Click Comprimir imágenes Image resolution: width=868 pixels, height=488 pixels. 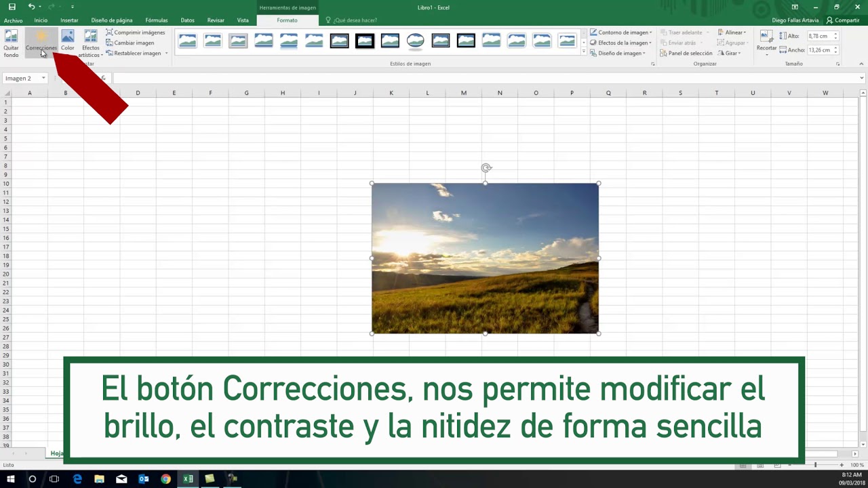point(135,33)
